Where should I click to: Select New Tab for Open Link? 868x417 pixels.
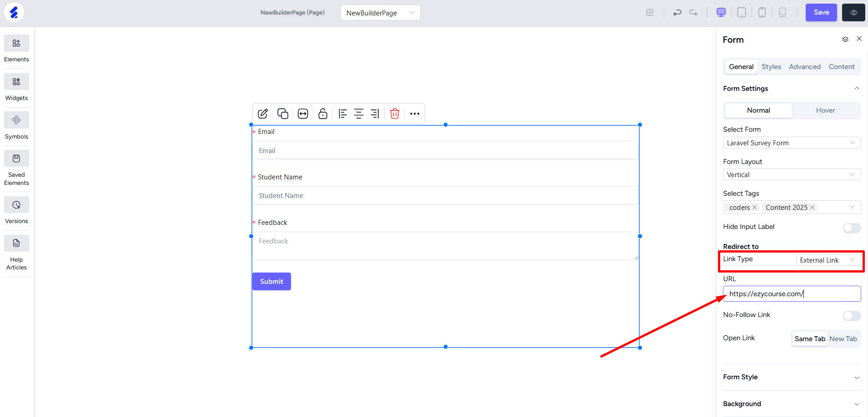(x=843, y=339)
